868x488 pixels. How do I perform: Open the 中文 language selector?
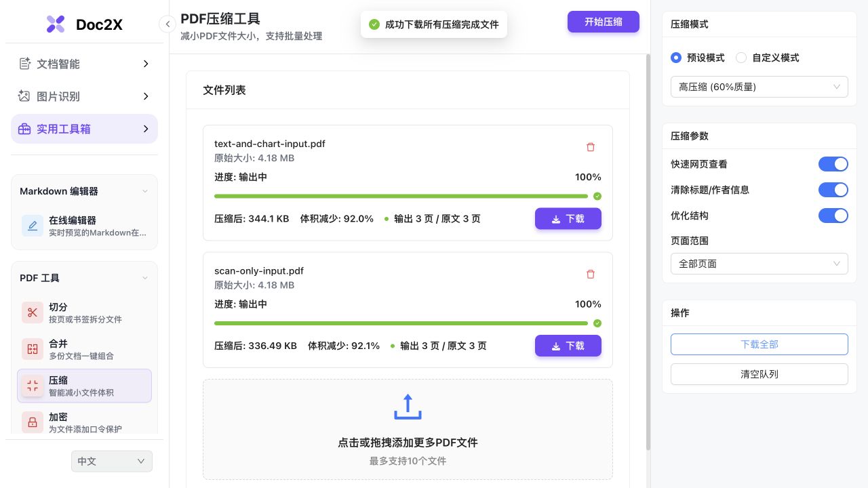coord(112,462)
